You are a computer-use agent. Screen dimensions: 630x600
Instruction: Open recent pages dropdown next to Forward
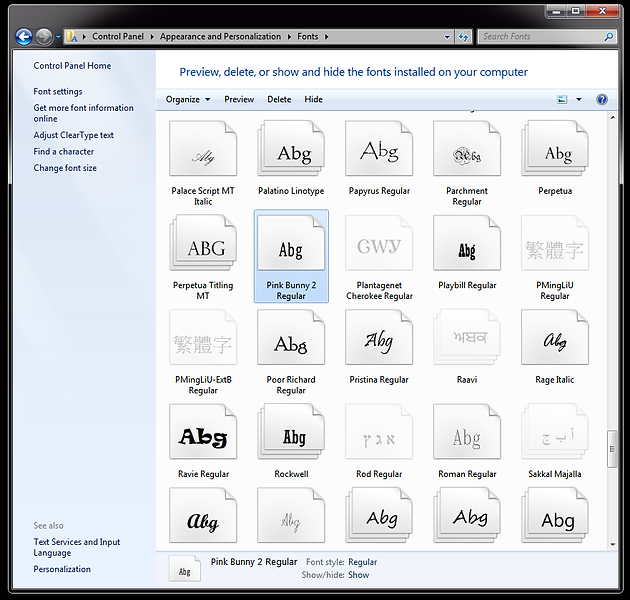pyautogui.click(x=58, y=37)
